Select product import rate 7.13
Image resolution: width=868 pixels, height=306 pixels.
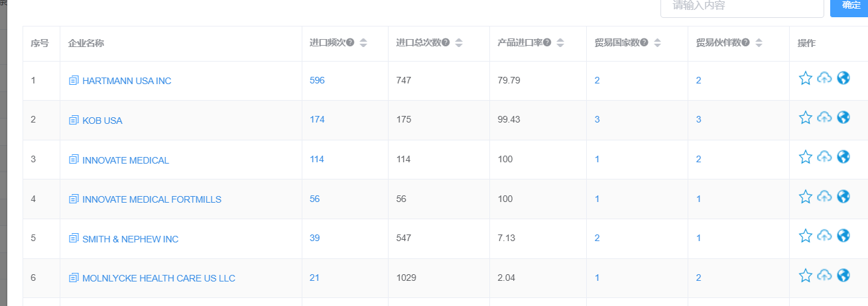pyautogui.click(x=506, y=238)
